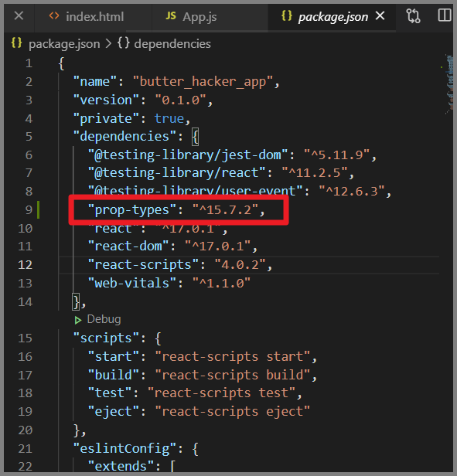This screenshot has width=457, height=476.
Task: Click the "0.1.0" version value
Action: [x=180, y=100]
